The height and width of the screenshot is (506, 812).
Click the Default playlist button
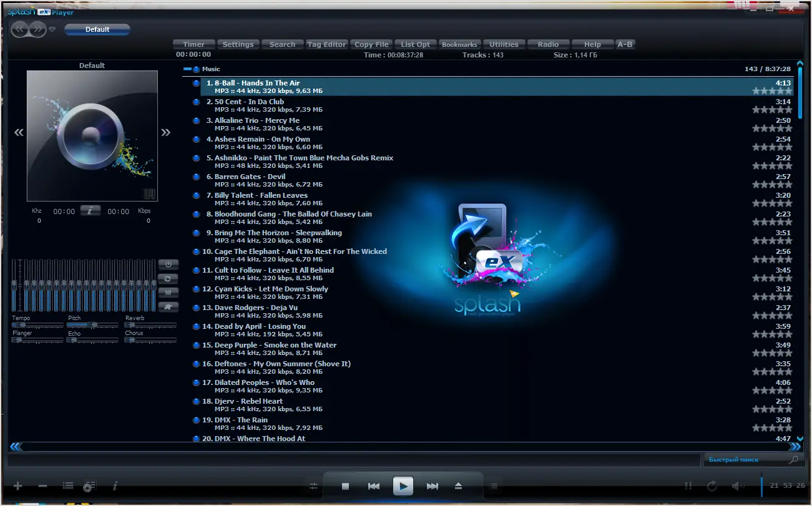[x=97, y=29]
